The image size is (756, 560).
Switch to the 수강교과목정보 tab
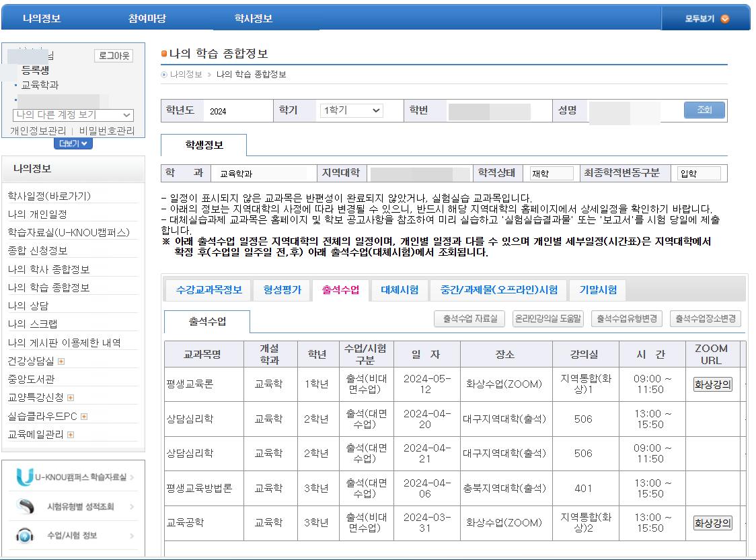pos(209,290)
